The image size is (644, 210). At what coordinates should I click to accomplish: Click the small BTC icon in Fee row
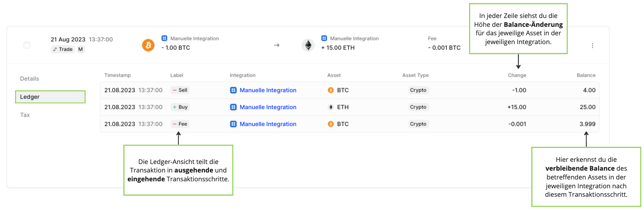[x=331, y=124]
